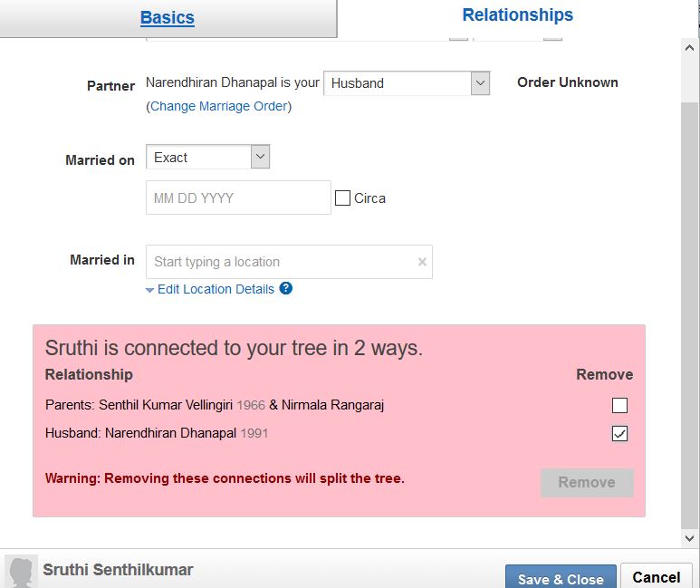The width and height of the screenshot is (700, 588).
Task: Uncheck Remove for Husband Narendhiran Dhanapal
Action: pos(619,434)
